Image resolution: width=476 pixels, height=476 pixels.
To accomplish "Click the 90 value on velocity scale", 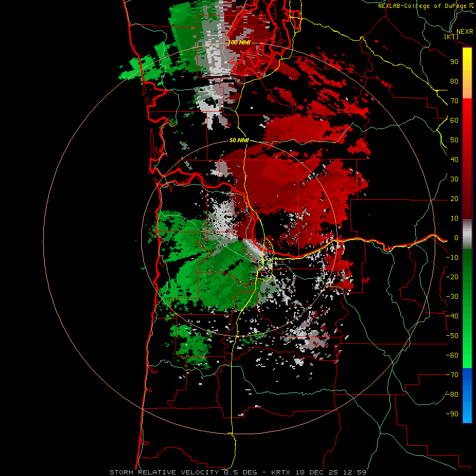I will point(454,62).
